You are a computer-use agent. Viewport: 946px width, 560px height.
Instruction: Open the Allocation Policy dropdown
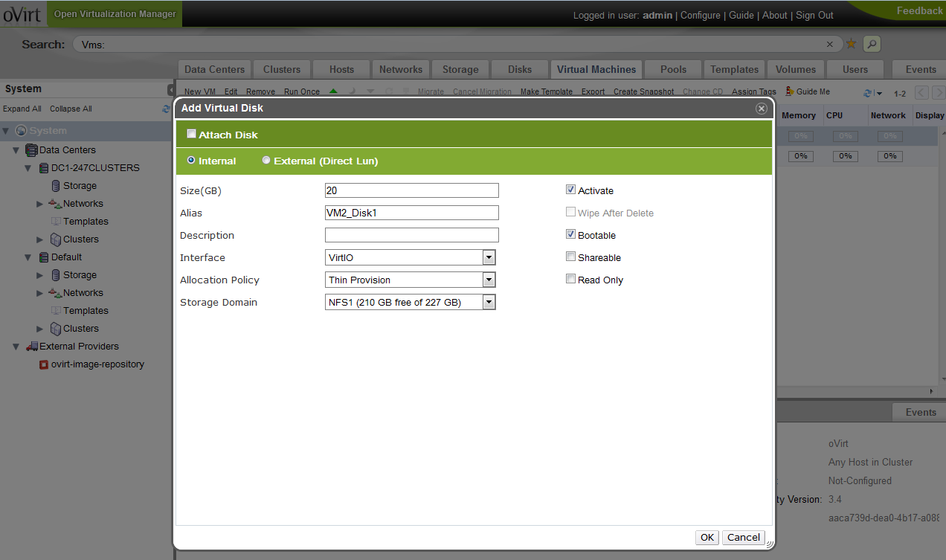point(489,280)
